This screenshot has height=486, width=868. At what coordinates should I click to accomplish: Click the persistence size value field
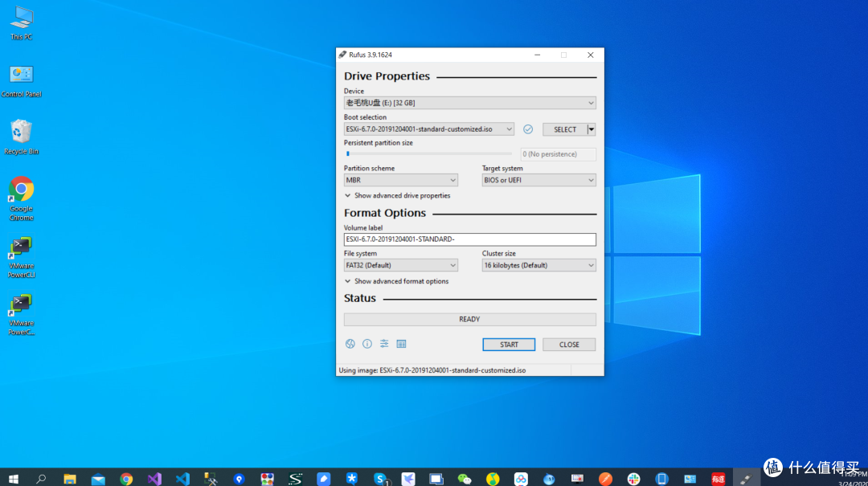[x=558, y=154]
